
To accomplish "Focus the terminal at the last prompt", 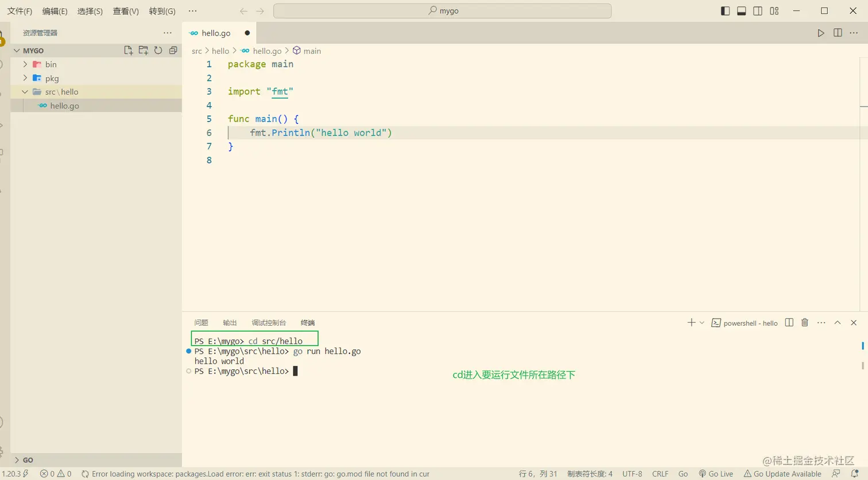I will coord(295,371).
